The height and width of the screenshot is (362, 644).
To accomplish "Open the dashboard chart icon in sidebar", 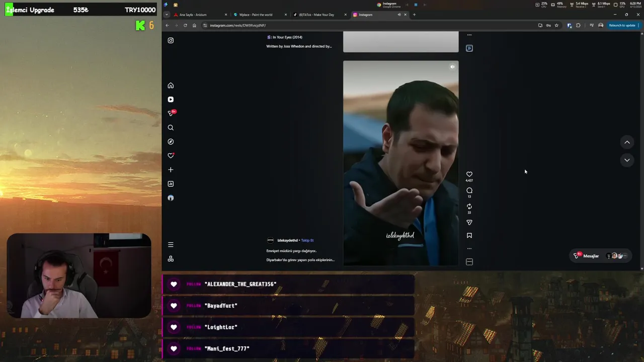I will 171,184.
